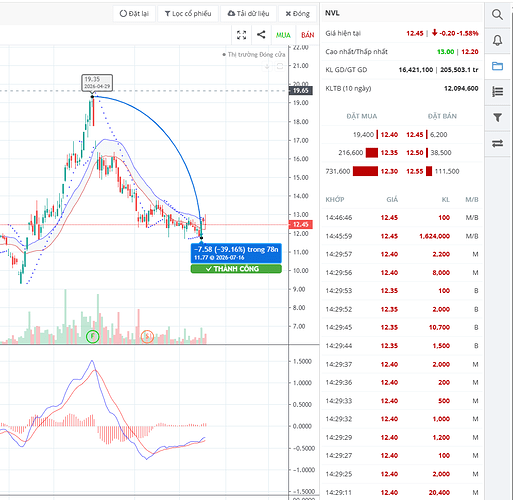
Task: Click the share chart icon
Action: point(261,35)
